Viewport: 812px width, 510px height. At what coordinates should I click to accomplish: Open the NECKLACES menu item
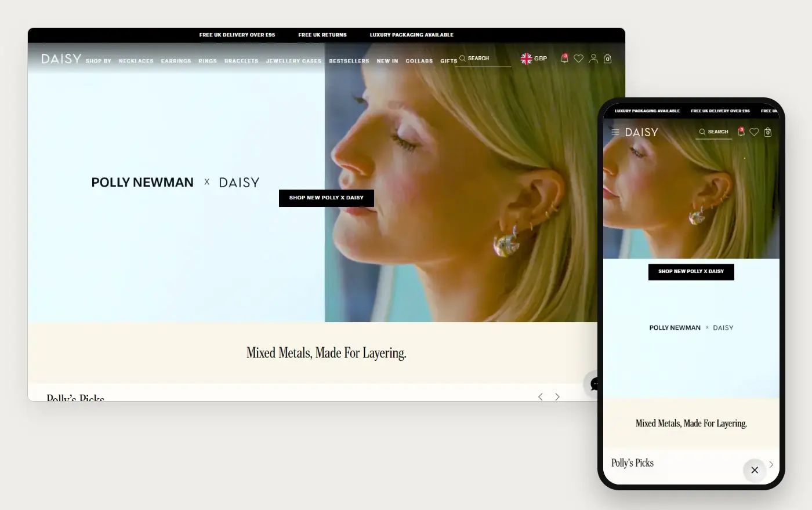[x=136, y=61]
